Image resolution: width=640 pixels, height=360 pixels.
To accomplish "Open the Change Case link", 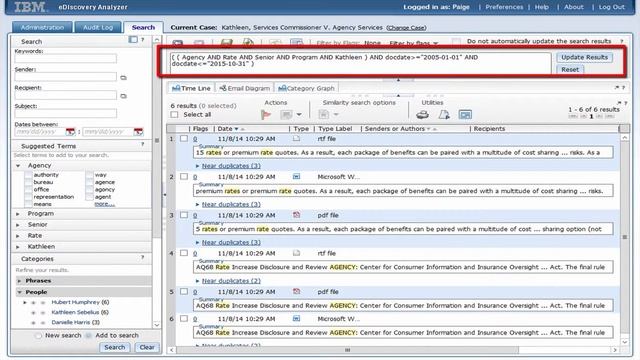I will (406, 28).
